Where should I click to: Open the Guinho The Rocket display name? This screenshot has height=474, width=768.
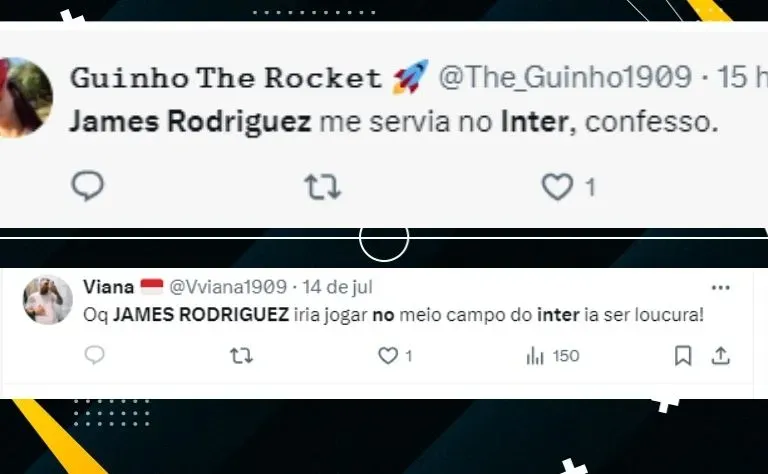coord(226,78)
